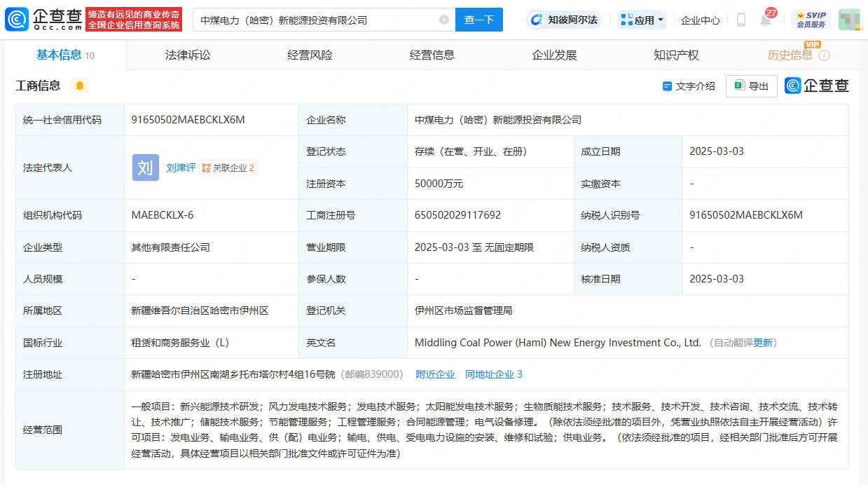Open notifications bell with 27 badge
The width and height of the screenshot is (868, 485).
tap(766, 19)
